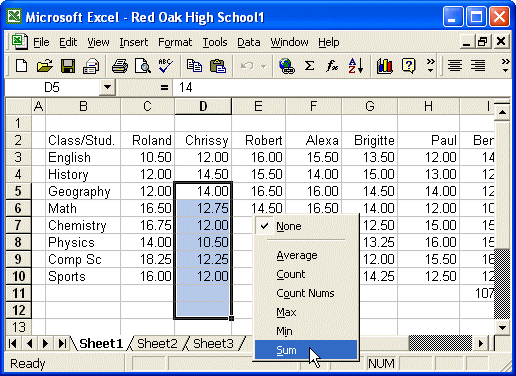The height and width of the screenshot is (376, 516).
Task: Open Print Preview magnifier icon
Action: pyautogui.click(x=143, y=66)
